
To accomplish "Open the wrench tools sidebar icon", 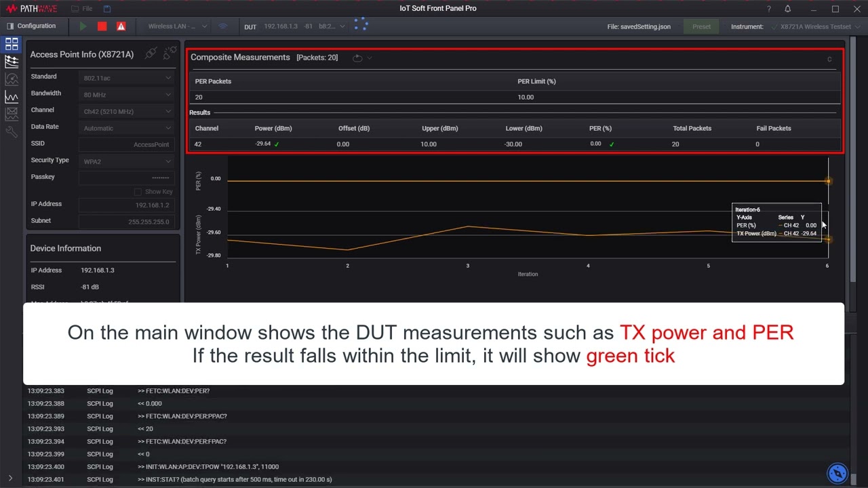I will pos(12,131).
